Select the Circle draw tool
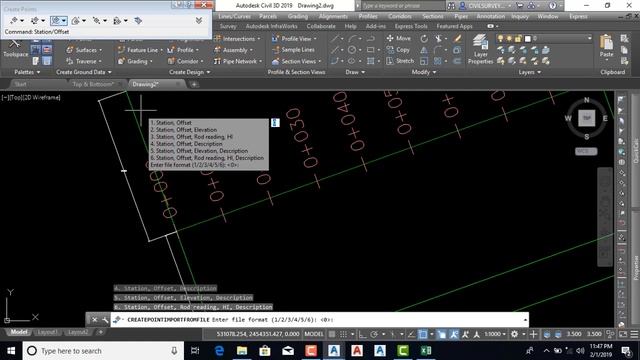640x360 pixels. [x=352, y=50]
